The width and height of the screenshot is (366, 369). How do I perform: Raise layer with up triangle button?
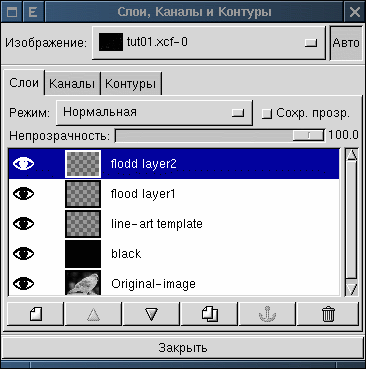pos(93,314)
